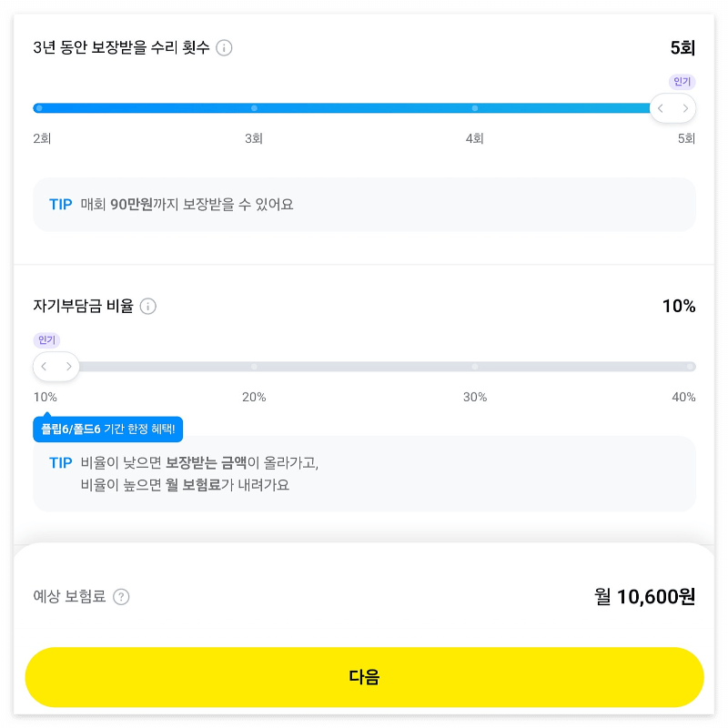Click the question mark next to 예상 보험료

(120, 598)
